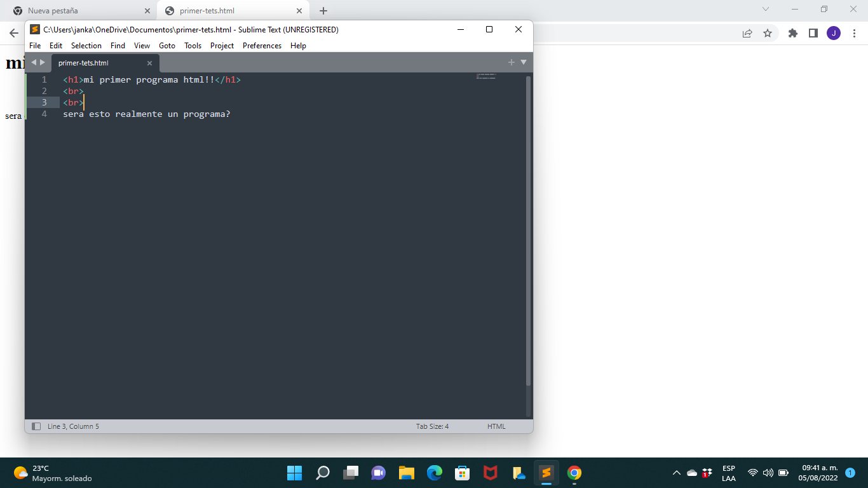This screenshot has width=868, height=488.
Task: Open Microsoft Store from taskbar
Action: (x=463, y=473)
